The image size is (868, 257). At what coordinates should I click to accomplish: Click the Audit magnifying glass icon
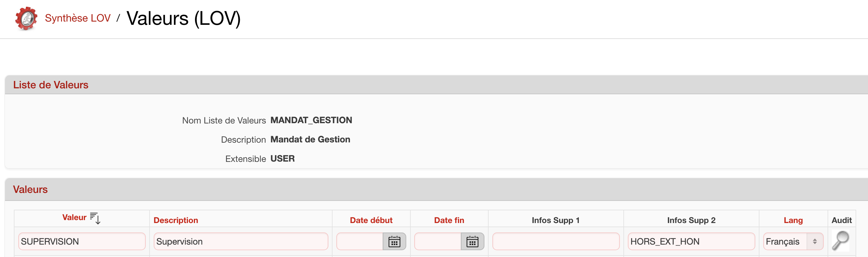click(x=840, y=241)
